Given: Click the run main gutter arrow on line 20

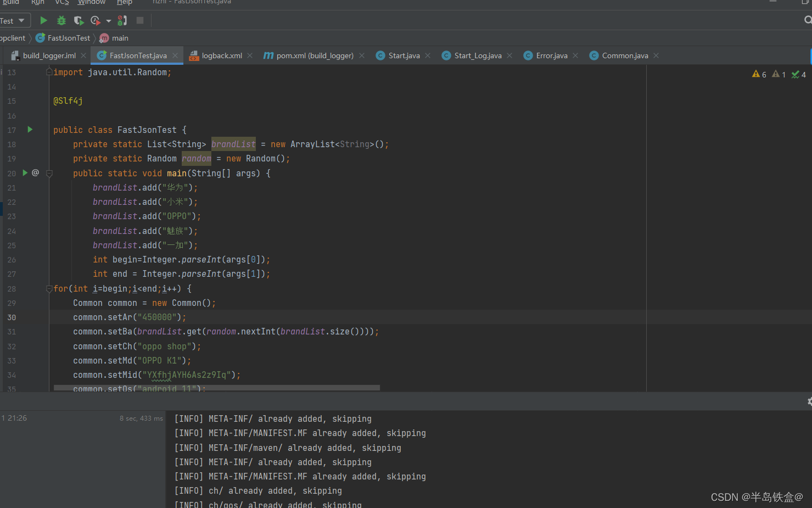Looking at the screenshot, I should 25,172.
